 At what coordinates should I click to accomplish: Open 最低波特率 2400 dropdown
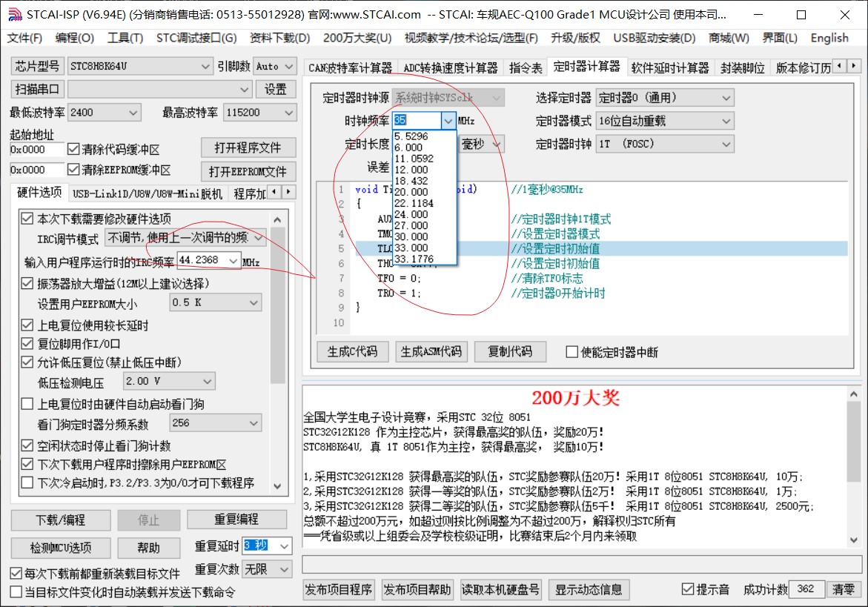click(104, 113)
